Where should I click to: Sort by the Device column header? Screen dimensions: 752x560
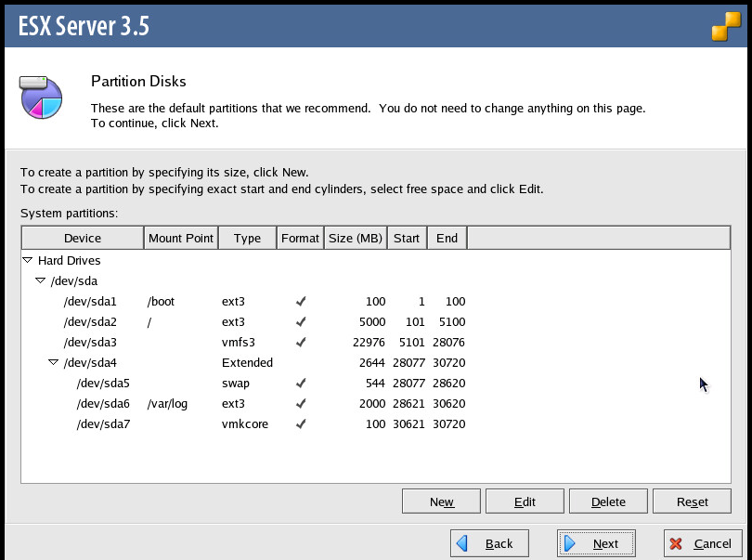[x=83, y=238]
